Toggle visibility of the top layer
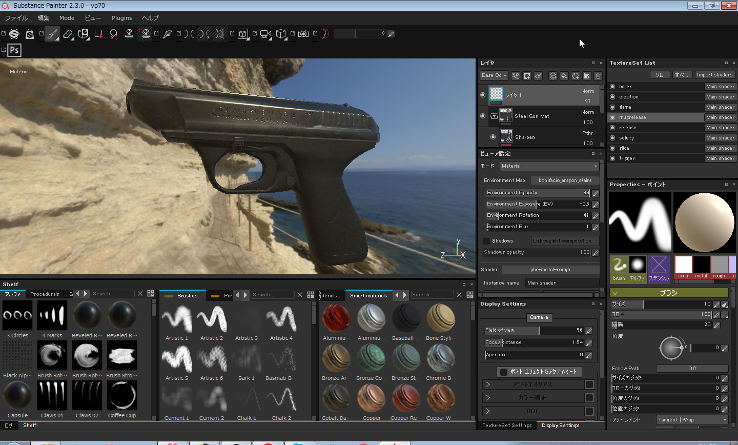This screenshot has height=445, width=738. [x=482, y=95]
